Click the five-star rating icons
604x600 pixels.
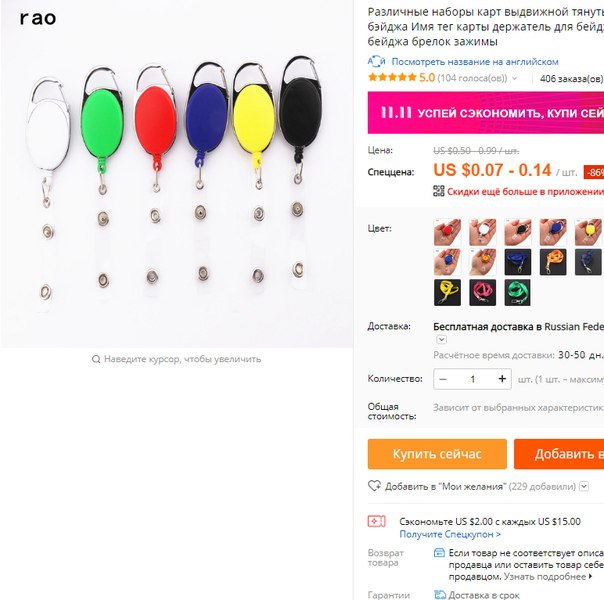[x=392, y=77]
